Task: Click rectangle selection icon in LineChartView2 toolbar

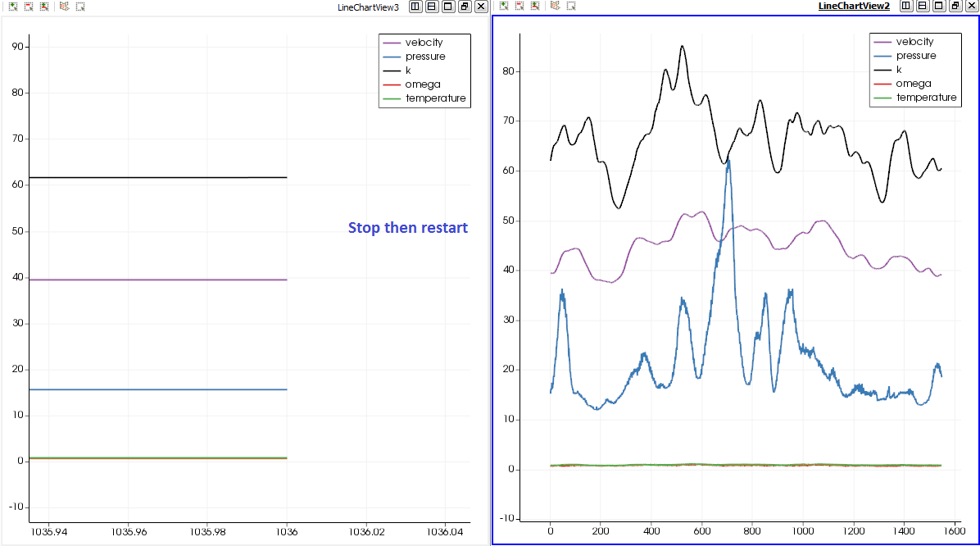Action: [x=570, y=6]
